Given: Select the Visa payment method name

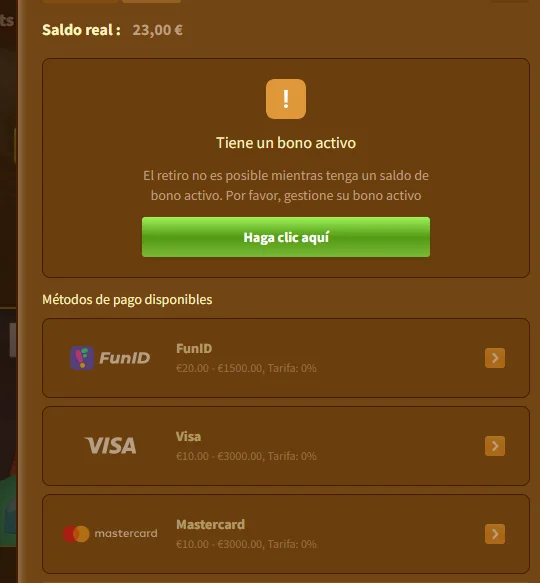Looking at the screenshot, I should [x=188, y=437].
